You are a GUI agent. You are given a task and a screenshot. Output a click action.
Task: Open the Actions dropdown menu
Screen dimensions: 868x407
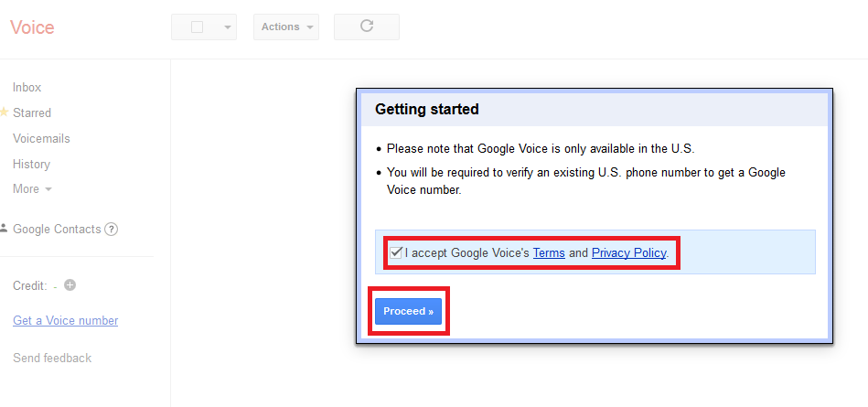(x=285, y=27)
